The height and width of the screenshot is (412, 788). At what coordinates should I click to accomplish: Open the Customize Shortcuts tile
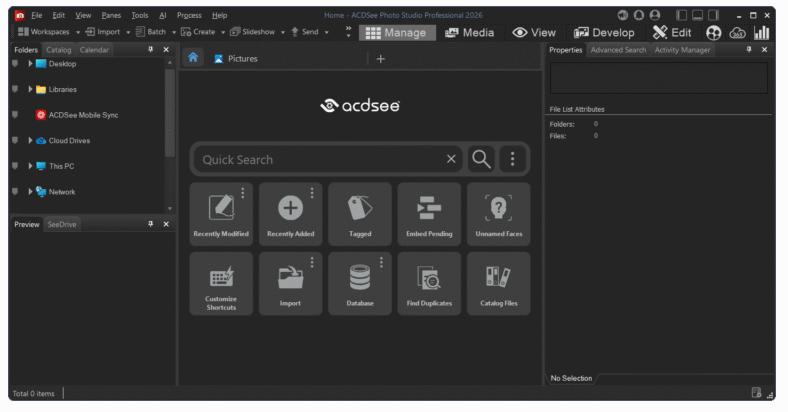coord(220,279)
